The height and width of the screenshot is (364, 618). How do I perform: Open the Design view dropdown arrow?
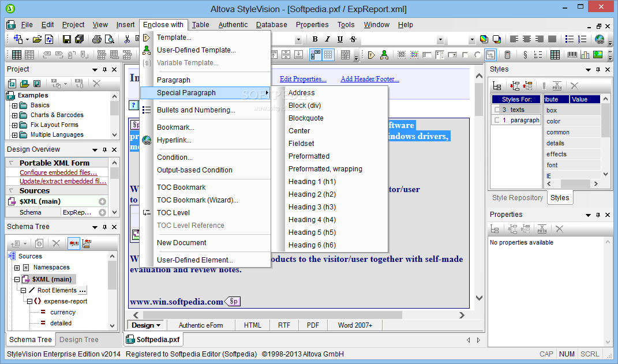[x=159, y=325]
